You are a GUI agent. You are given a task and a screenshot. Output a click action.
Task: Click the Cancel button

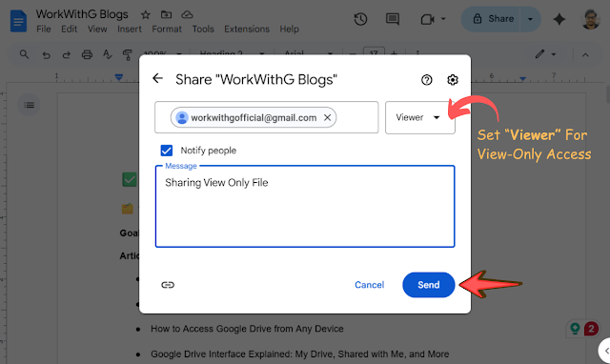point(369,285)
